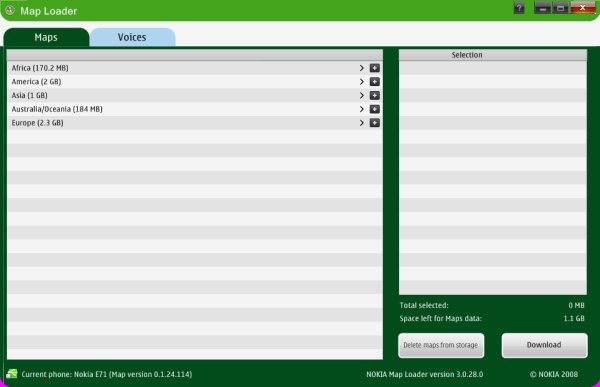Click the Map Loader title bar icon
The height and width of the screenshot is (387, 600).
point(10,10)
